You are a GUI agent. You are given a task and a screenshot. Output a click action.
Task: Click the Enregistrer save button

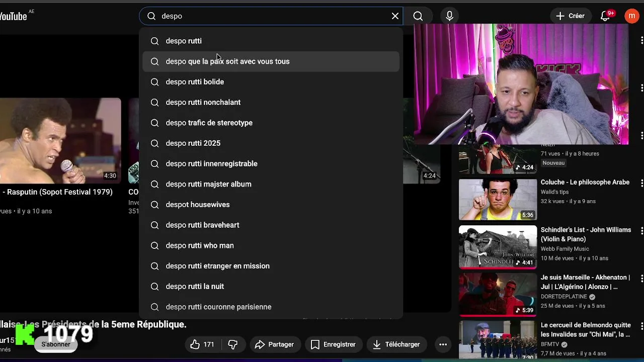(333, 344)
